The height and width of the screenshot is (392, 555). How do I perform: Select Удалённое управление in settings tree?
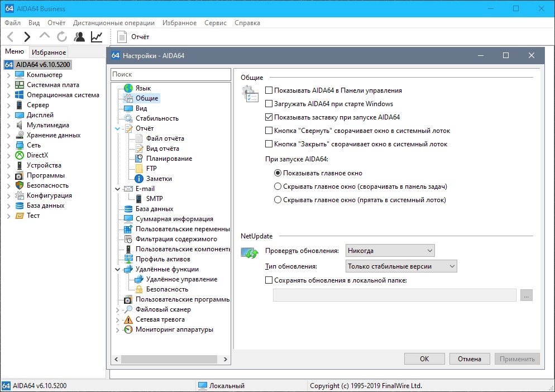click(181, 279)
